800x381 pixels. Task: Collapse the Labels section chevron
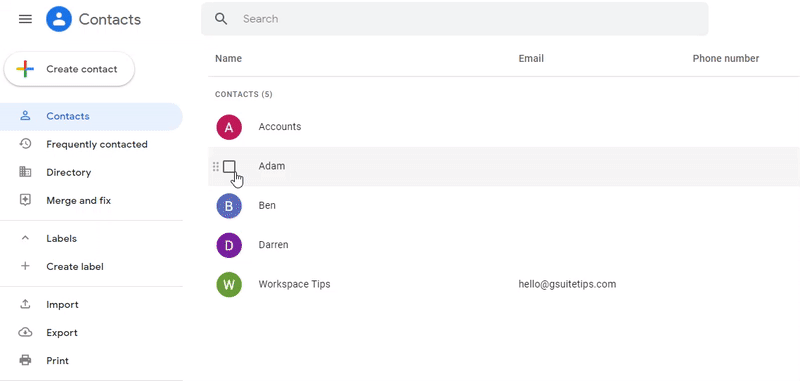click(25, 238)
